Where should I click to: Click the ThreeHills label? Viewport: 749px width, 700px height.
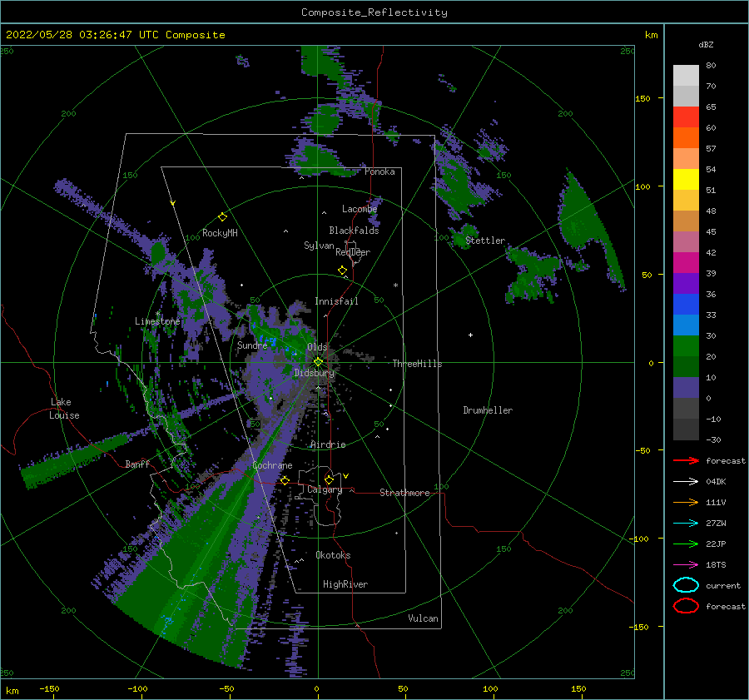pyautogui.click(x=417, y=364)
